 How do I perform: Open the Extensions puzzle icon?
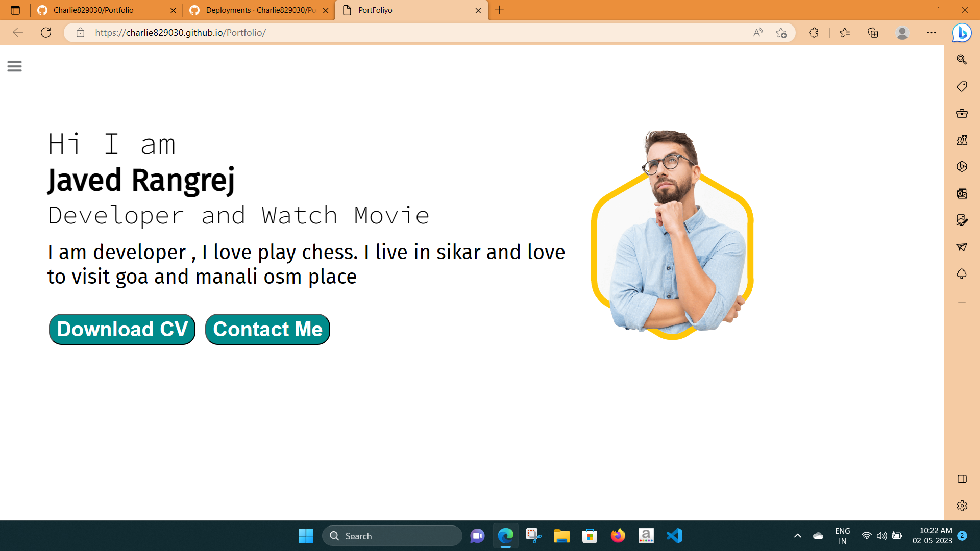click(x=814, y=33)
